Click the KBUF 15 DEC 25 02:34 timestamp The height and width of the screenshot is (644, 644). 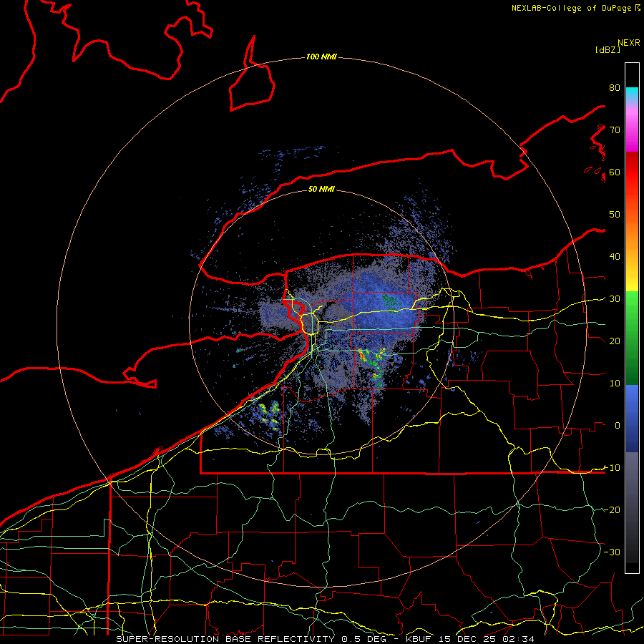click(470, 639)
